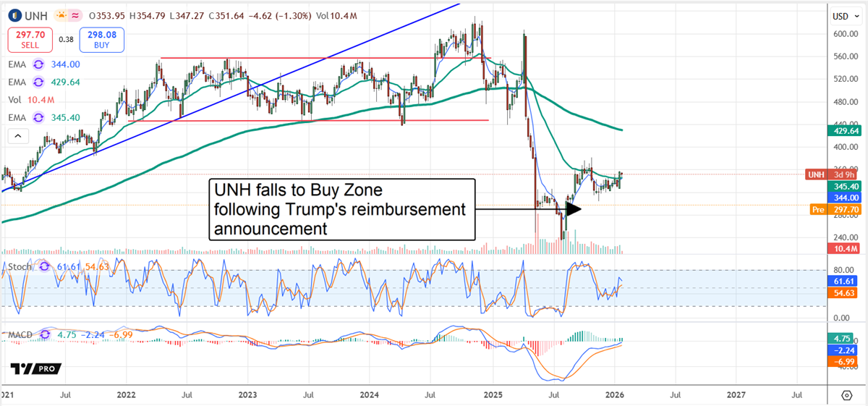The image size is (868, 406).
Task: Select the Stoch indicator label
Action: (18, 266)
